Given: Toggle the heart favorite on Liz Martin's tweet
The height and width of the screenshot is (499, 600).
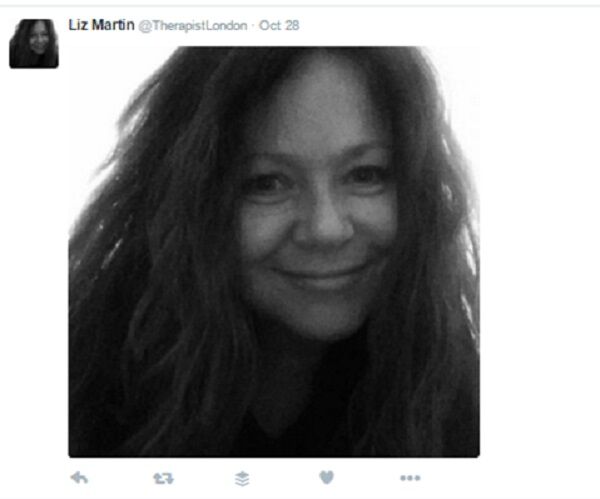Looking at the screenshot, I should click(326, 477).
